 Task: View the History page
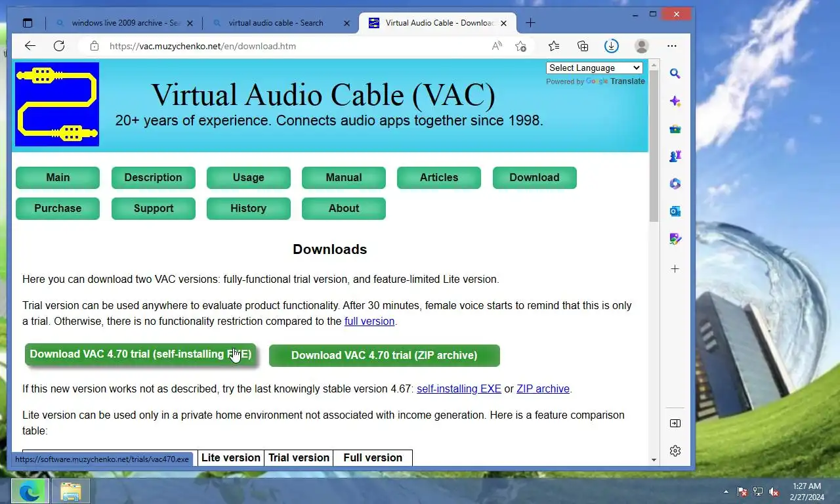pos(248,208)
